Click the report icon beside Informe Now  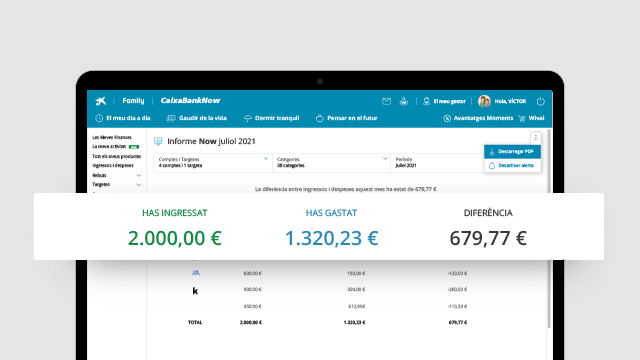point(158,141)
